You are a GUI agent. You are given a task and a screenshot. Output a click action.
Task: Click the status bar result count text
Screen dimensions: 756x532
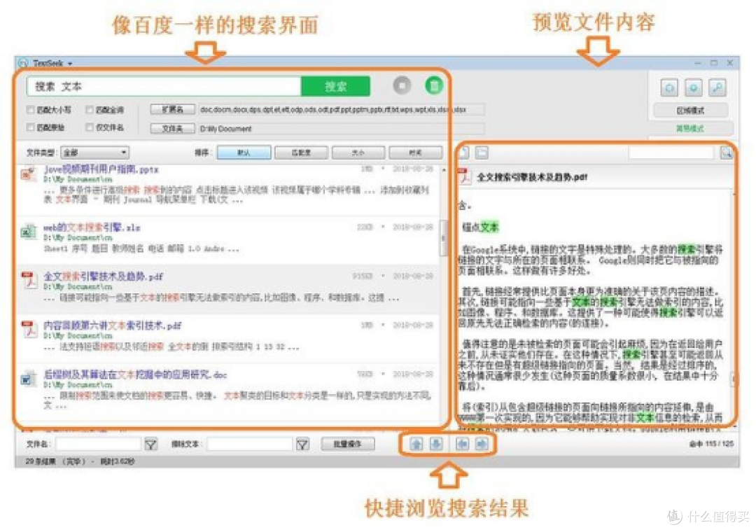(80, 461)
